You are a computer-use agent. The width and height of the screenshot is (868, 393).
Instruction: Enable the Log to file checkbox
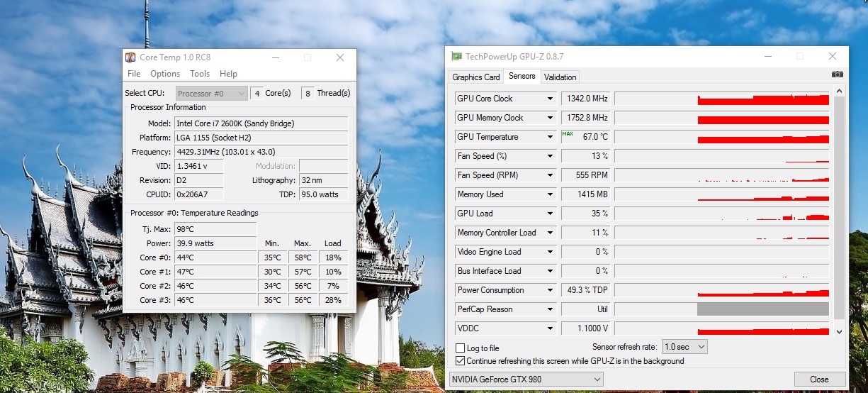[461, 348]
